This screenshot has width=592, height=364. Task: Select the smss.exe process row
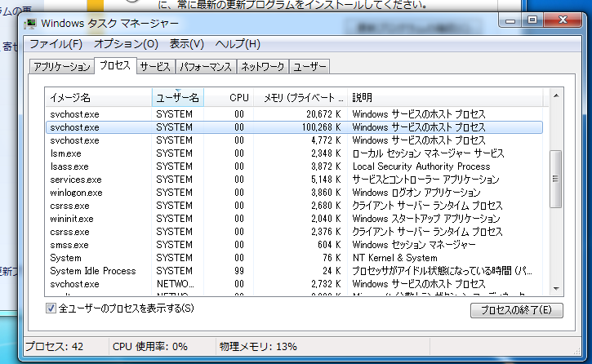click(x=294, y=245)
